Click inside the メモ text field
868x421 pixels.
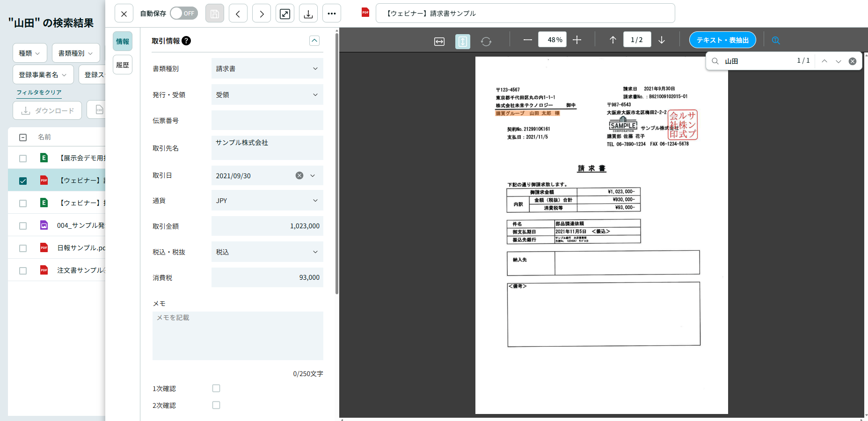238,336
